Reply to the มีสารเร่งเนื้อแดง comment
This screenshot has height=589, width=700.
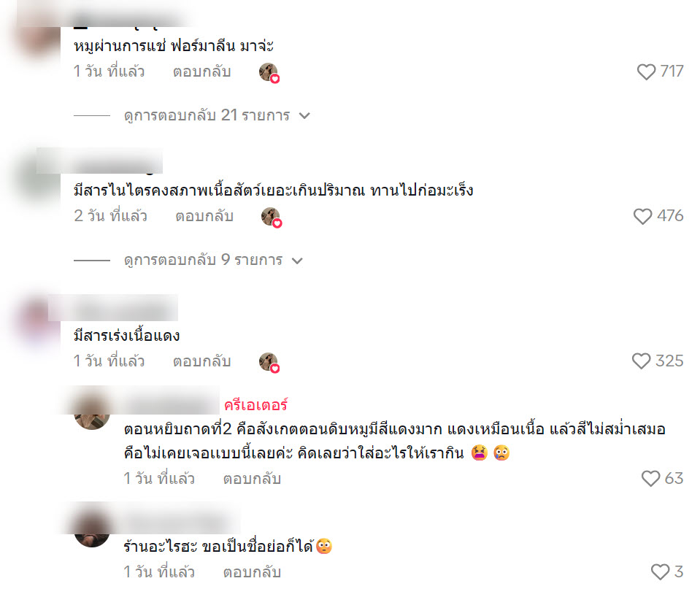coord(201,361)
